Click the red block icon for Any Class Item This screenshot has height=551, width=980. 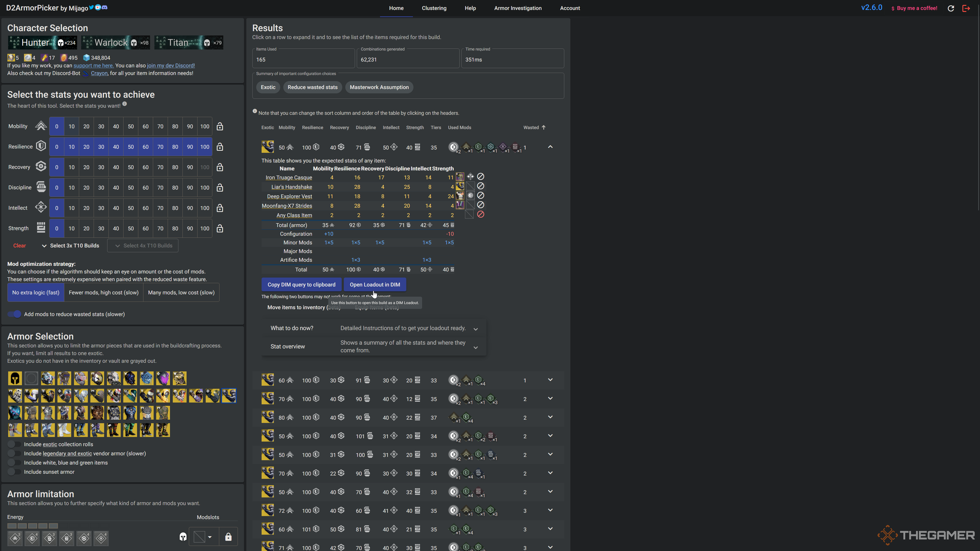(481, 215)
